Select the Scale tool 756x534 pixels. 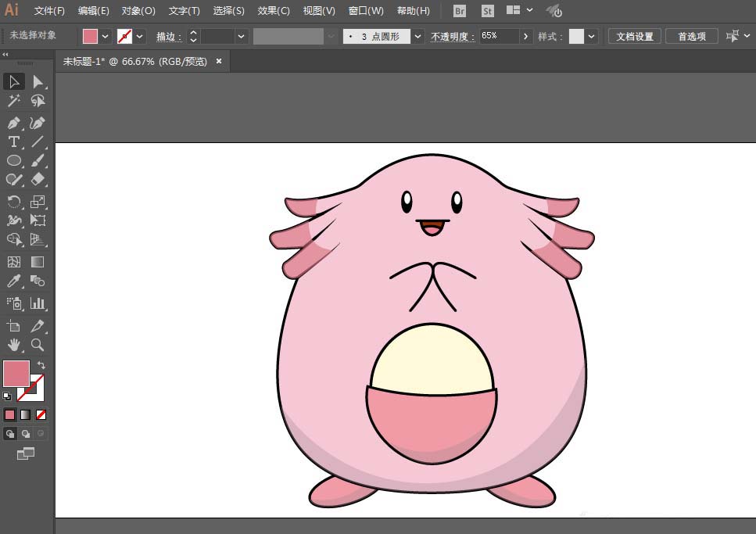pyautogui.click(x=38, y=201)
